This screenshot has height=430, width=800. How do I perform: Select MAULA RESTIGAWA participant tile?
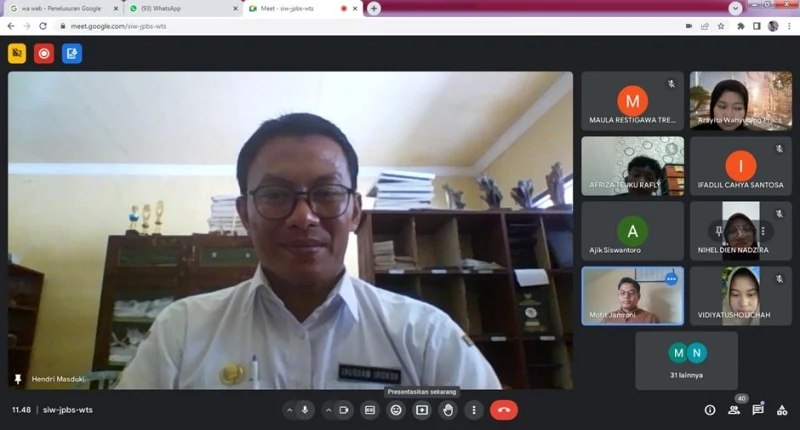coord(632,101)
